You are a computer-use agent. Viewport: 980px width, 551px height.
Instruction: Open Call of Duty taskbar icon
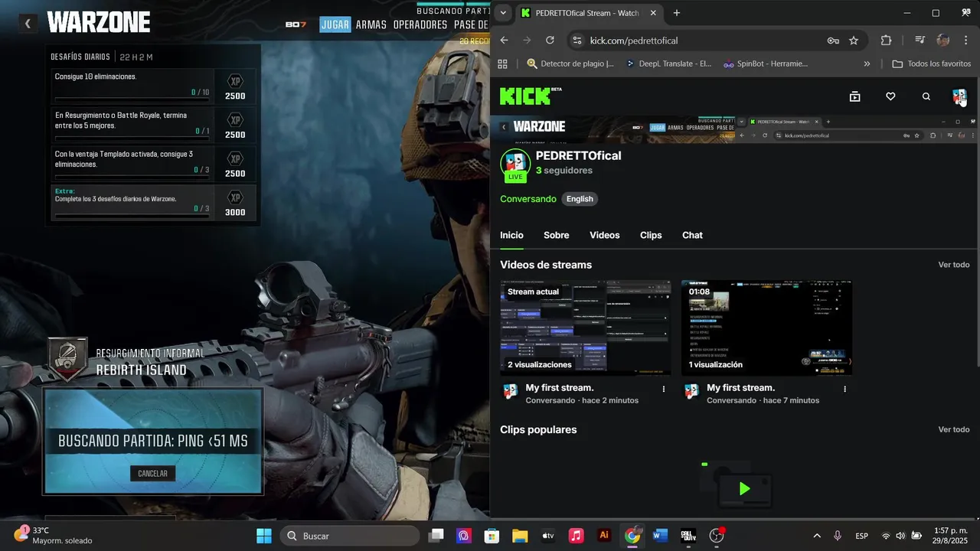click(x=688, y=536)
